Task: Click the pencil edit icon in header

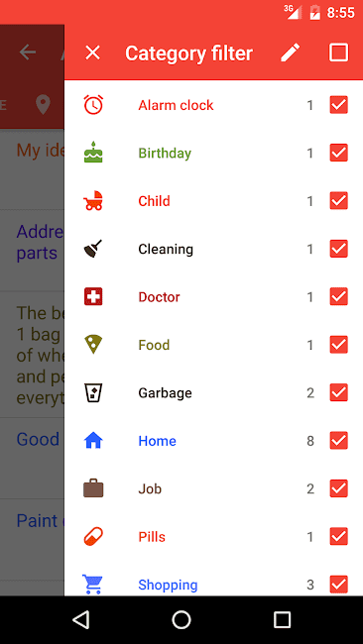Action: pos(291,53)
